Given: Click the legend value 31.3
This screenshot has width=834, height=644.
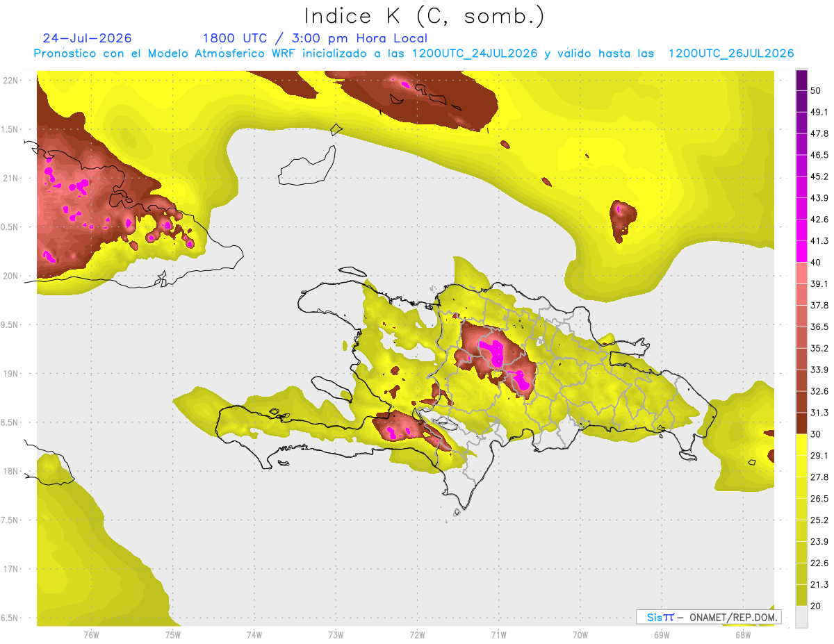Looking at the screenshot, I should pos(819,413).
